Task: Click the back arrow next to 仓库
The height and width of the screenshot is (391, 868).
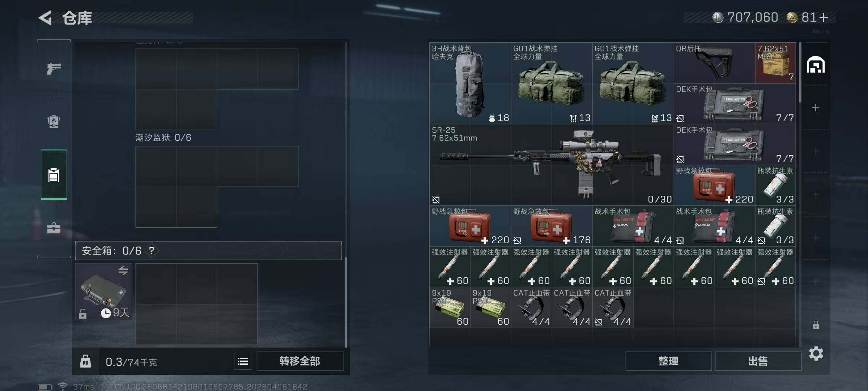Action: coord(46,17)
